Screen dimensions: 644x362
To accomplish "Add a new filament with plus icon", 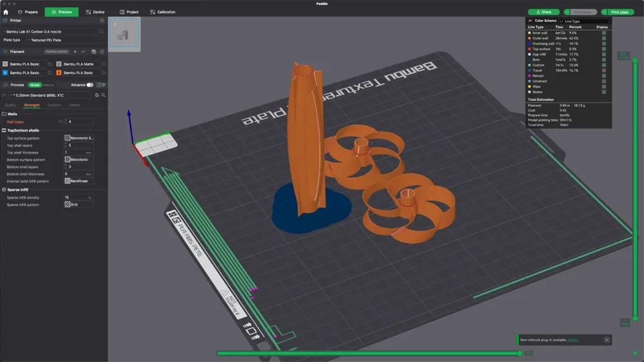I will 75,52.
